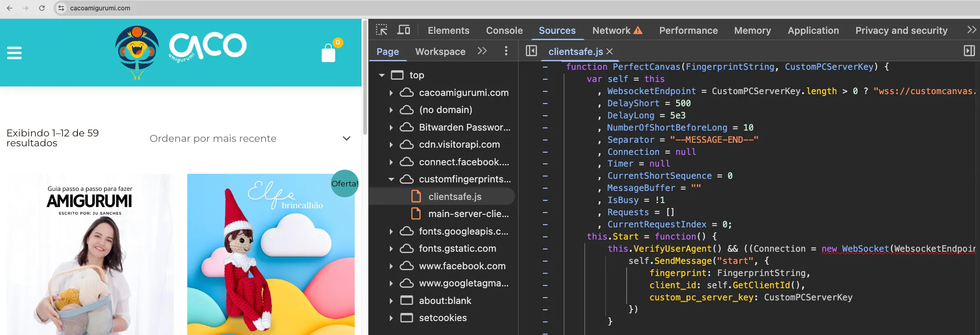Click the frame icon beside about:blank
This screenshot has height=335, width=980.
point(406,300)
